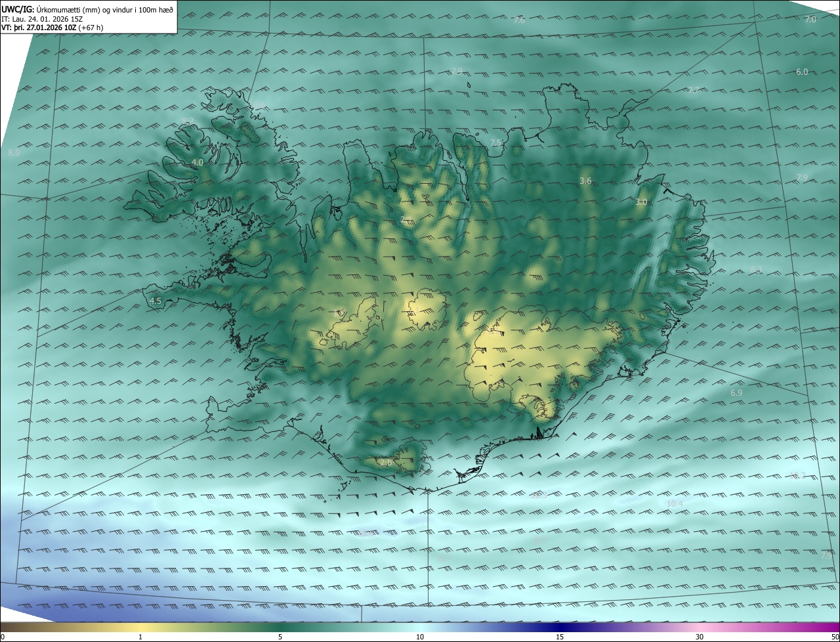The height and width of the screenshot is (642, 840).
Task: Click the 4.5 value label on the Snæfellsnes peninsula
Action: [x=156, y=301]
